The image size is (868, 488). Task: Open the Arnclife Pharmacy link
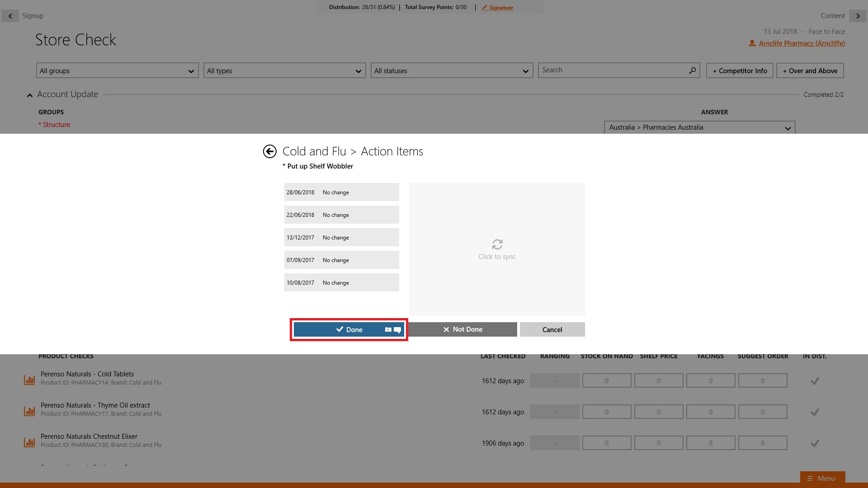(802, 43)
